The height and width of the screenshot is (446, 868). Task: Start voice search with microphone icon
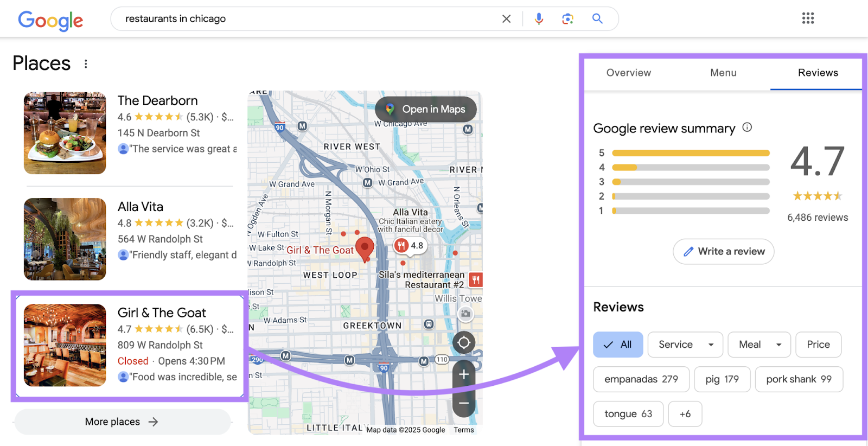pyautogui.click(x=539, y=19)
